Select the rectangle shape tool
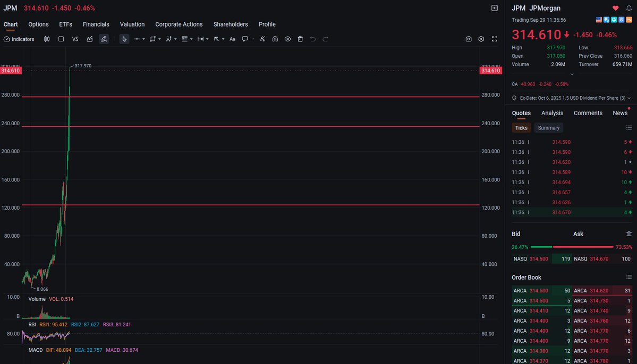 coord(153,39)
